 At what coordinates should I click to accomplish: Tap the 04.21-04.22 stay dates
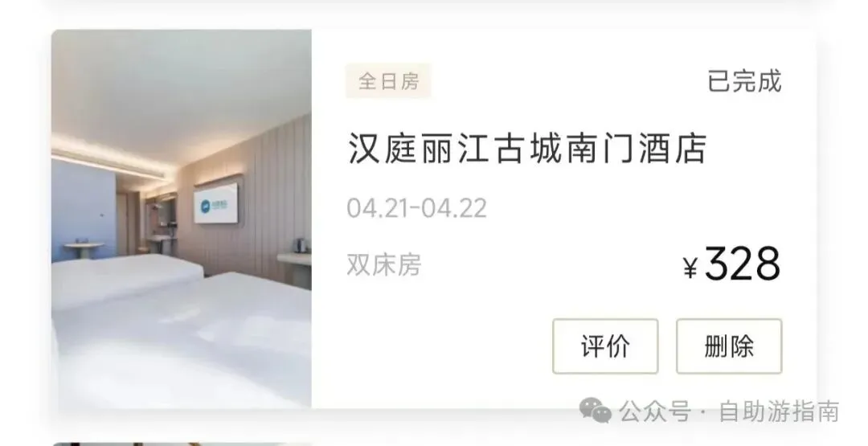point(417,209)
